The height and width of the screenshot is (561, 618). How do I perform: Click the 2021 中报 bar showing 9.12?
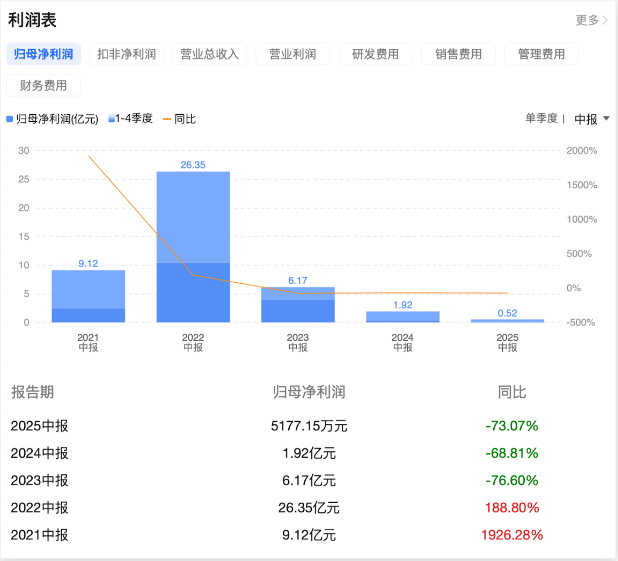pyautogui.click(x=88, y=297)
